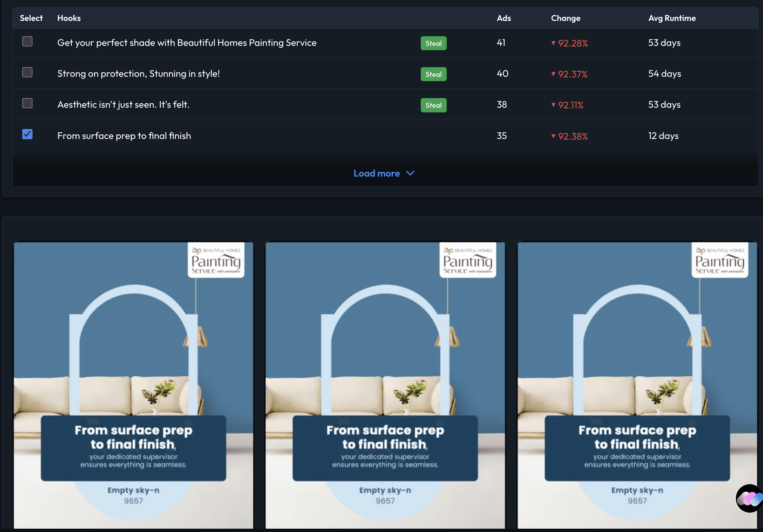Click the Hooks column header
Viewport: 763px width, 532px height.
point(69,18)
